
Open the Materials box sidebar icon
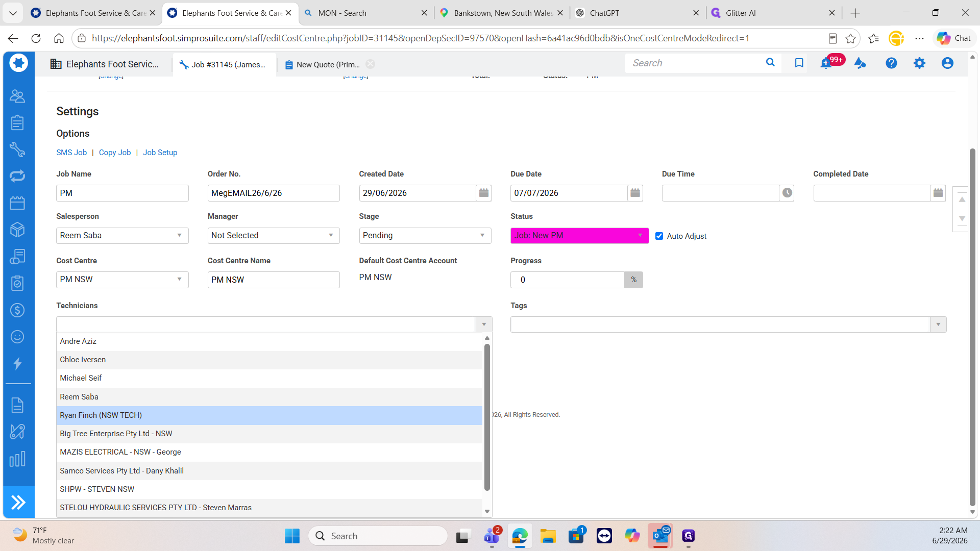pos(17,230)
